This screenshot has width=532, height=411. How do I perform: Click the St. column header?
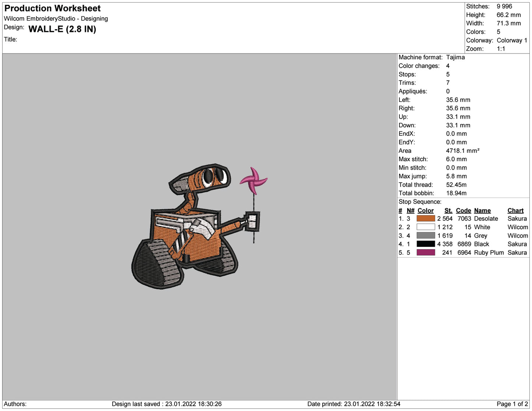pos(448,210)
